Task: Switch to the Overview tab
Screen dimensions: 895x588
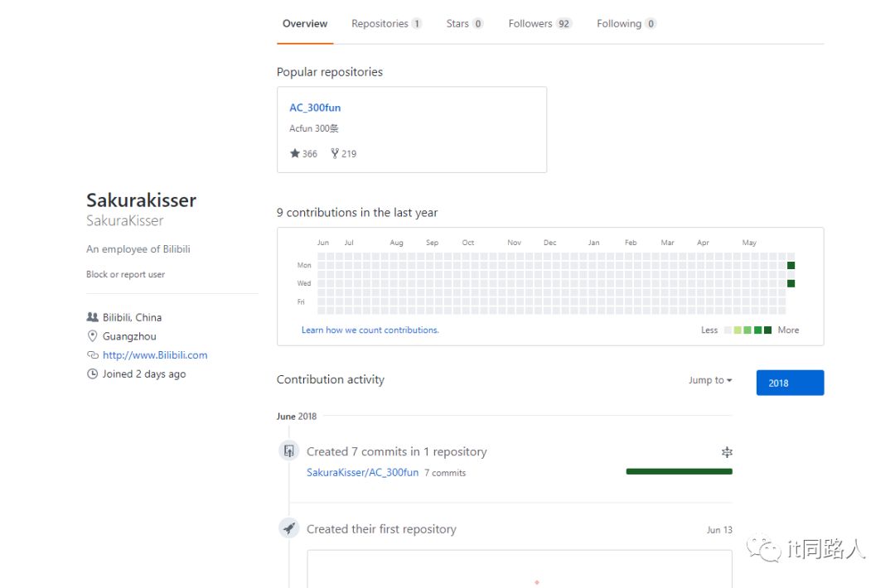Action: [305, 23]
